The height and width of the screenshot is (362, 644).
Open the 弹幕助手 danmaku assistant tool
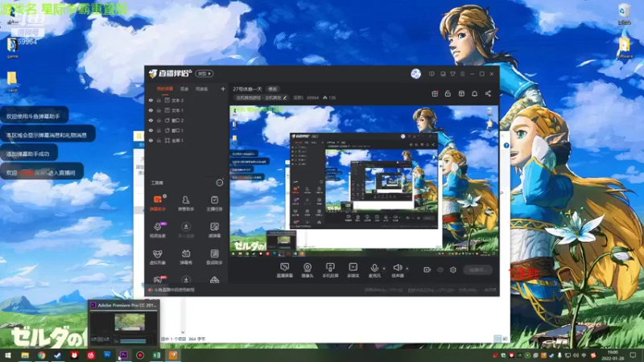pyautogui.click(x=157, y=204)
